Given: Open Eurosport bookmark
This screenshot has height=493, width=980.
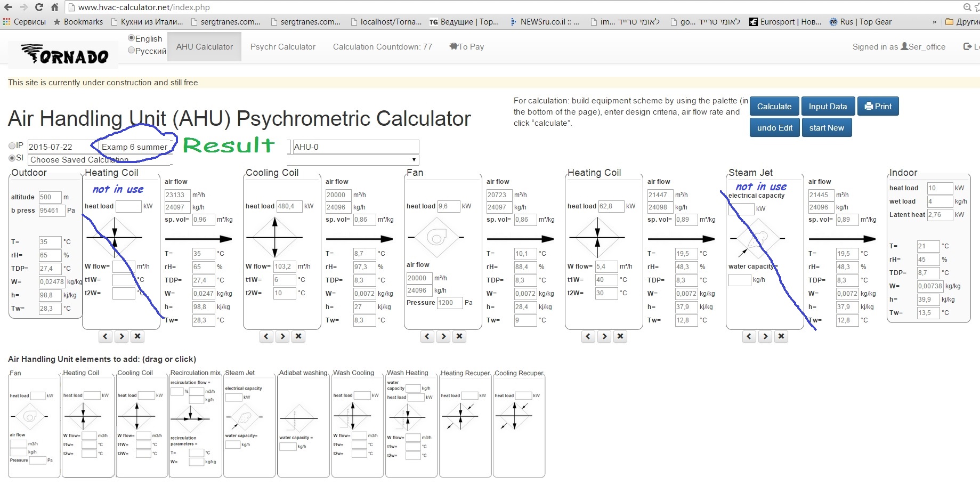Looking at the screenshot, I should 785,22.
